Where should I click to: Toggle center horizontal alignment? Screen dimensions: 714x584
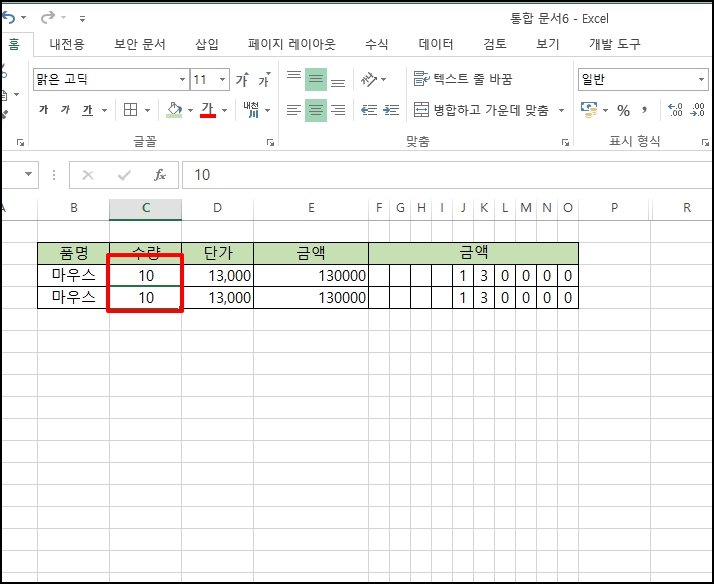point(316,110)
